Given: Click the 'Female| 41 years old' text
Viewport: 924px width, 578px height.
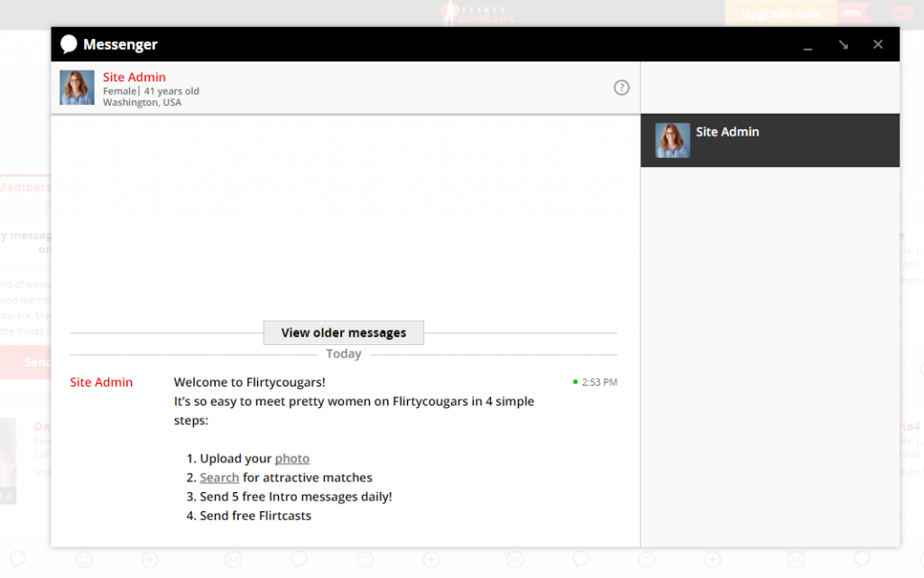Looking at the screenshot, I should pyautogui.click(x=151, y=91).
